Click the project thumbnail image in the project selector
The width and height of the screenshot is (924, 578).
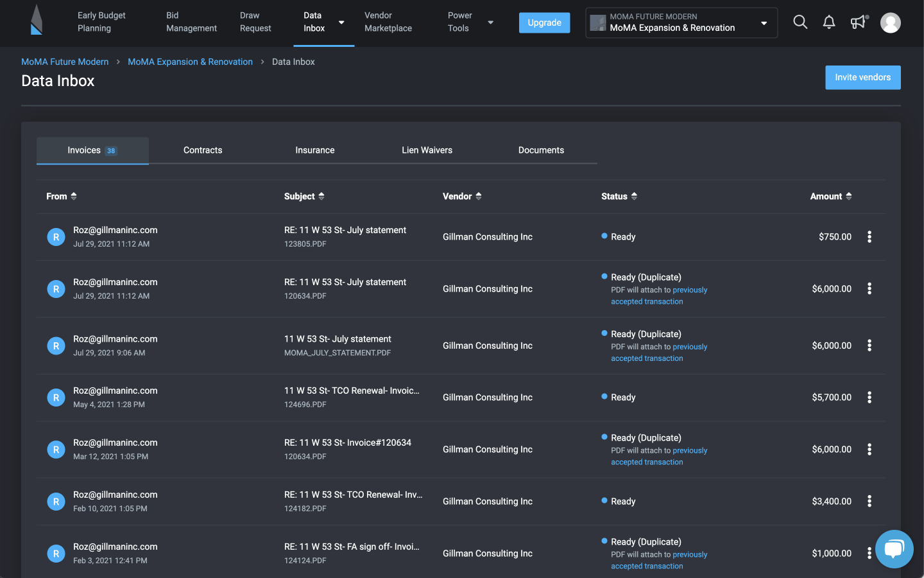click(598, 23)
